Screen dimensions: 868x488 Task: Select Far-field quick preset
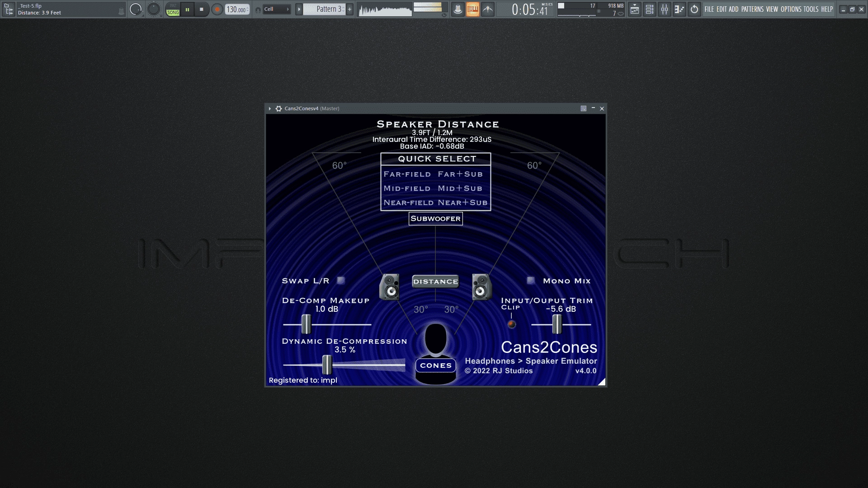click(x=407, y=174)
